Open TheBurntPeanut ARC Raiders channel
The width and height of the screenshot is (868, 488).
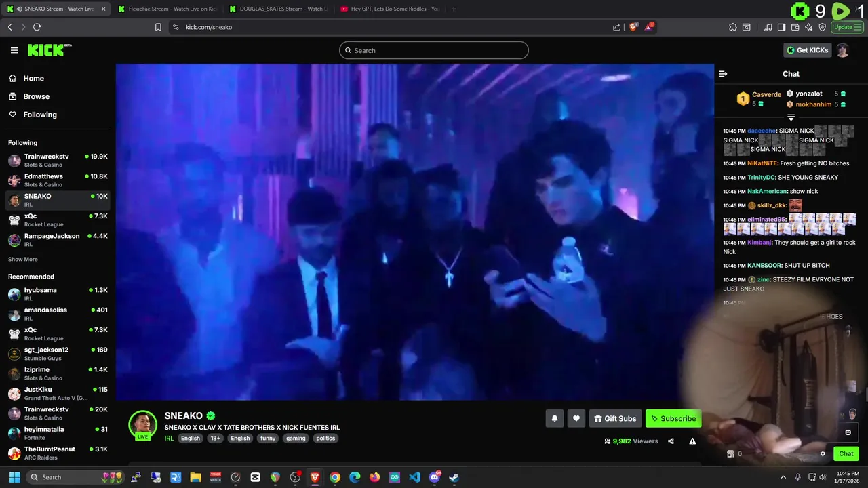coord(58,453)
